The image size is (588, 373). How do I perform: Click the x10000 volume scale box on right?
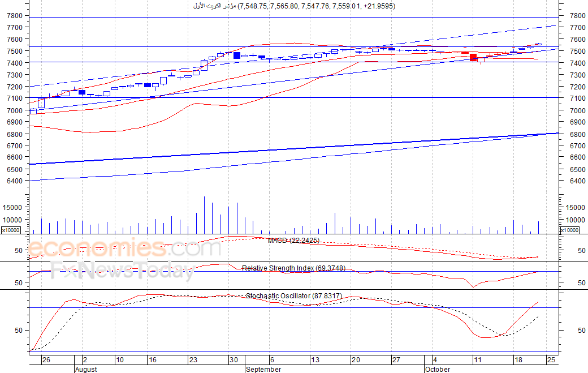[x=569, y=230]
